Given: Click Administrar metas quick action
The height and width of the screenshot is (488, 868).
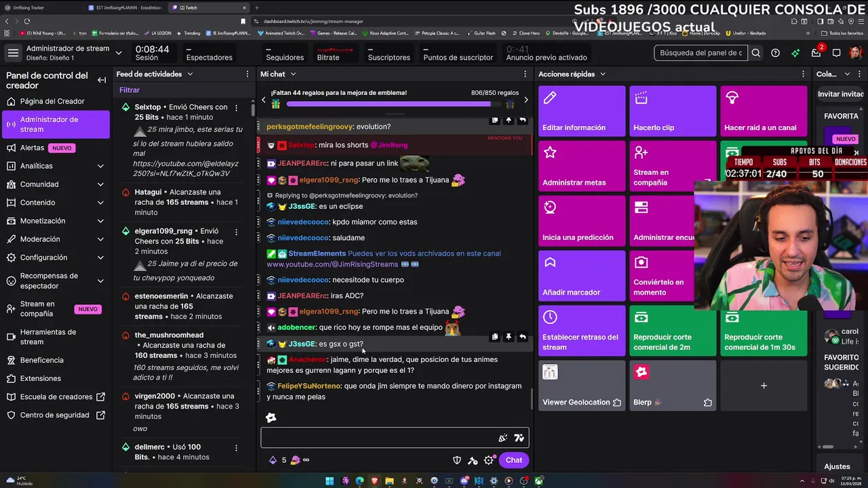Looking at the screenshot, I should 582,166.
